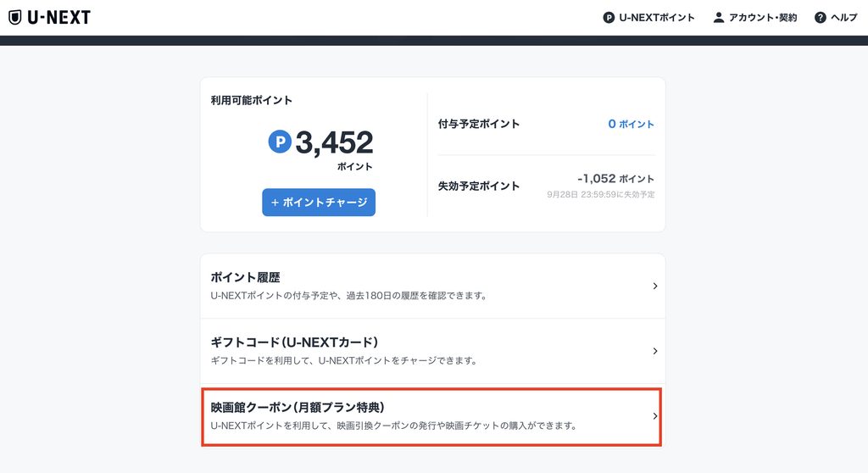Click the U-NEXT wordmark in header
This screenshot has height=473, width=868.
(58, 18)
